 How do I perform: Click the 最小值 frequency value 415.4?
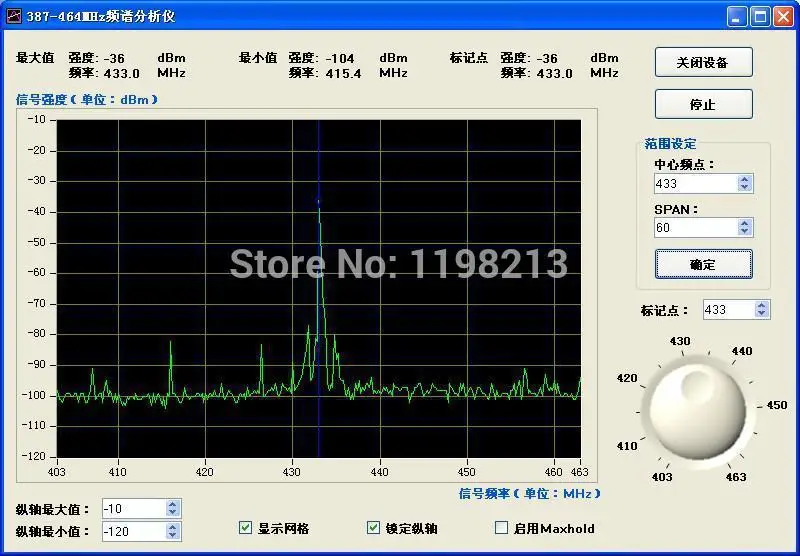coord(343,73)
